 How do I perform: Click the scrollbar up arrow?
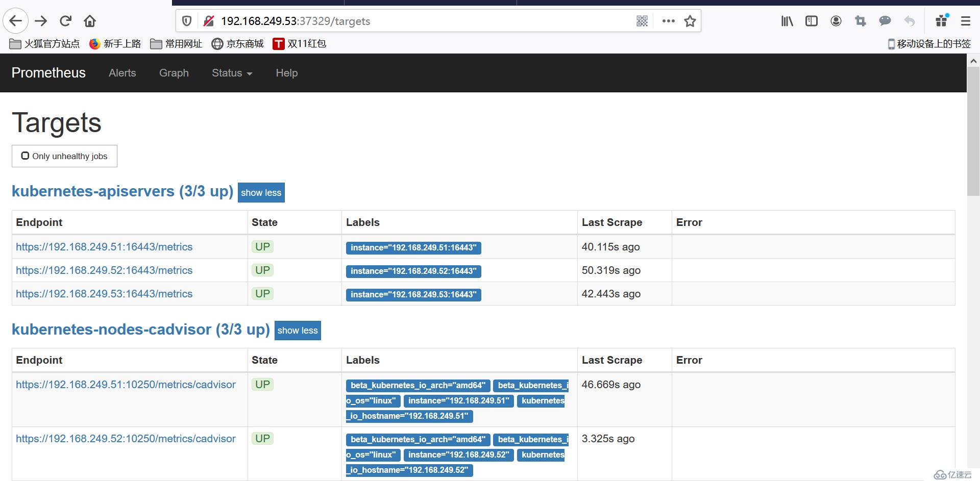point(973,61)
